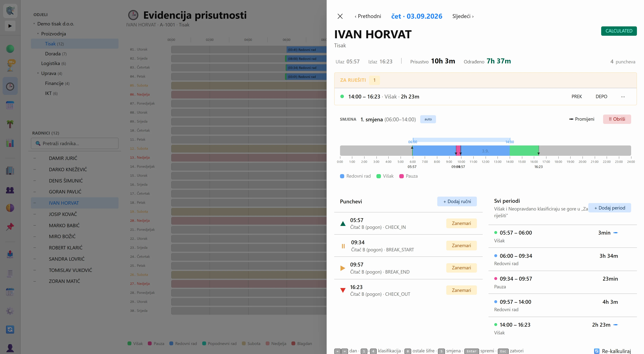Image resolution: width=644 pixels, height=354 pixels.
Task: Click the Re-kalkuliraj refresh icon
Action: point(597,351)
